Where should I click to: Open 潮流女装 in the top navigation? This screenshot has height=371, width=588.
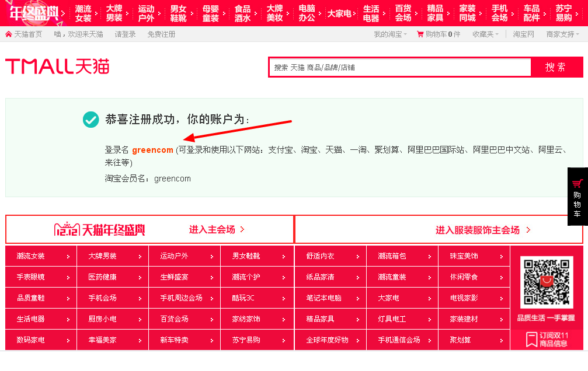point(83,13)
